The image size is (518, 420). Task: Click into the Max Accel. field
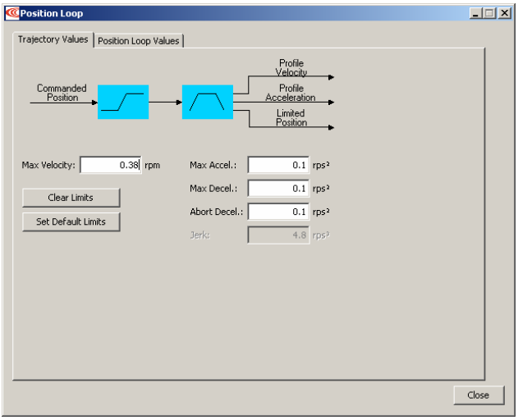tap(278, 165)
